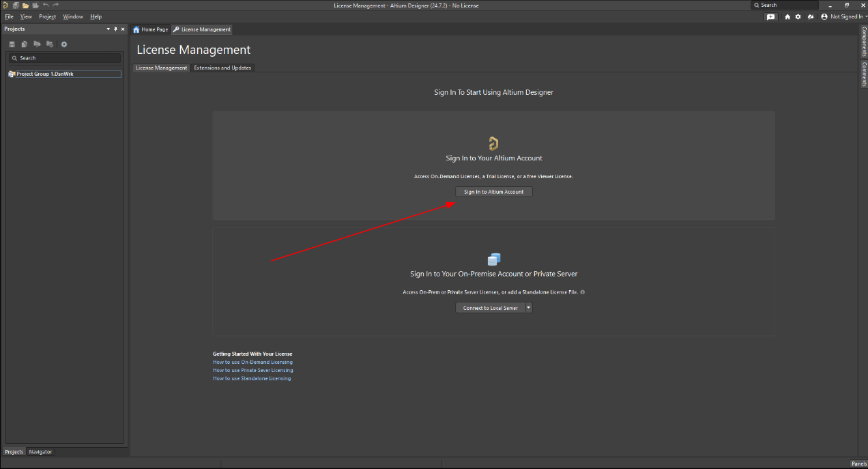This screenshot has height=469, width=868.
Task: Open Projects panel settings gear
Action: point(64,44)
